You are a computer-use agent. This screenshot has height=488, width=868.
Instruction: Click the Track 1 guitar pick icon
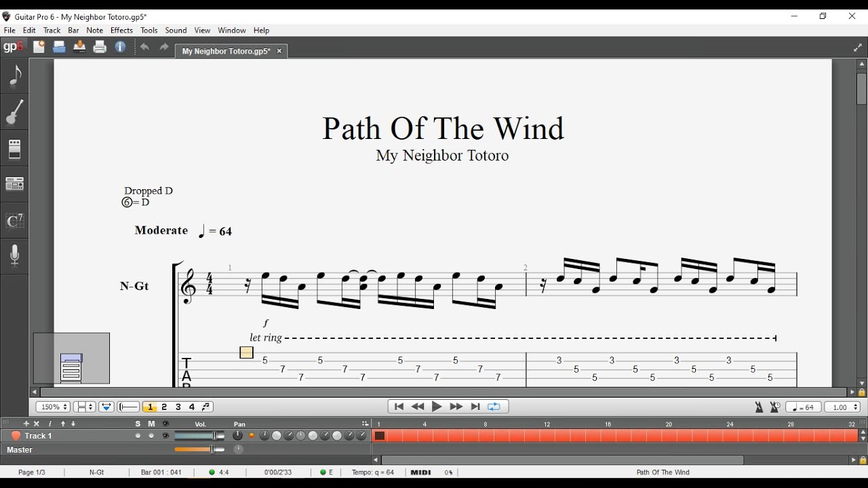point(16,436)
